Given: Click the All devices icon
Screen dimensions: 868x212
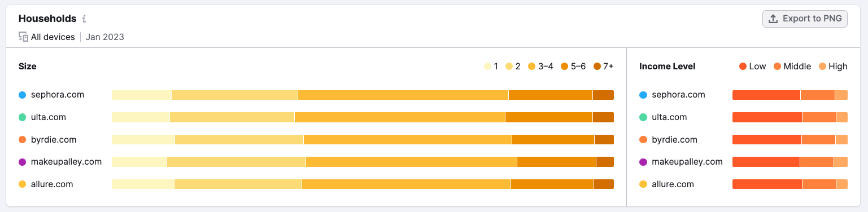Looking at the screenshot, I should [23, 37].
